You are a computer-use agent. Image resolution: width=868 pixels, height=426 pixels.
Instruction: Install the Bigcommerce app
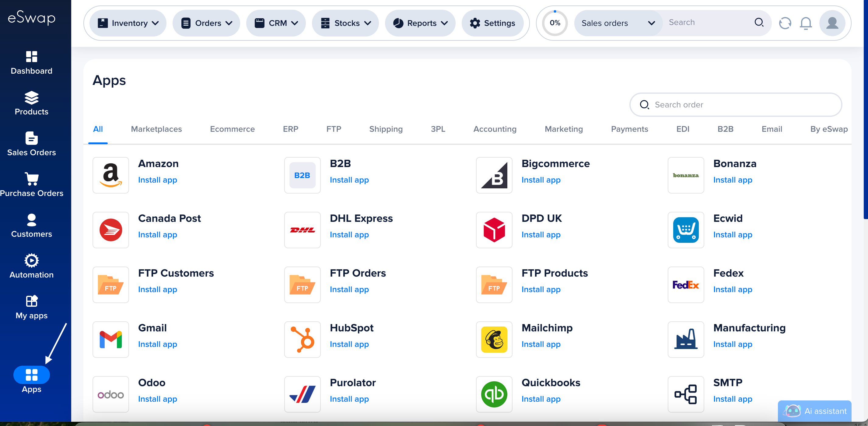[541, 180]
